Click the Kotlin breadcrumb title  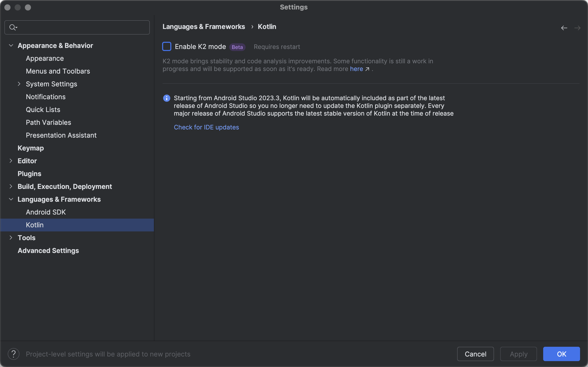[267, 27]
